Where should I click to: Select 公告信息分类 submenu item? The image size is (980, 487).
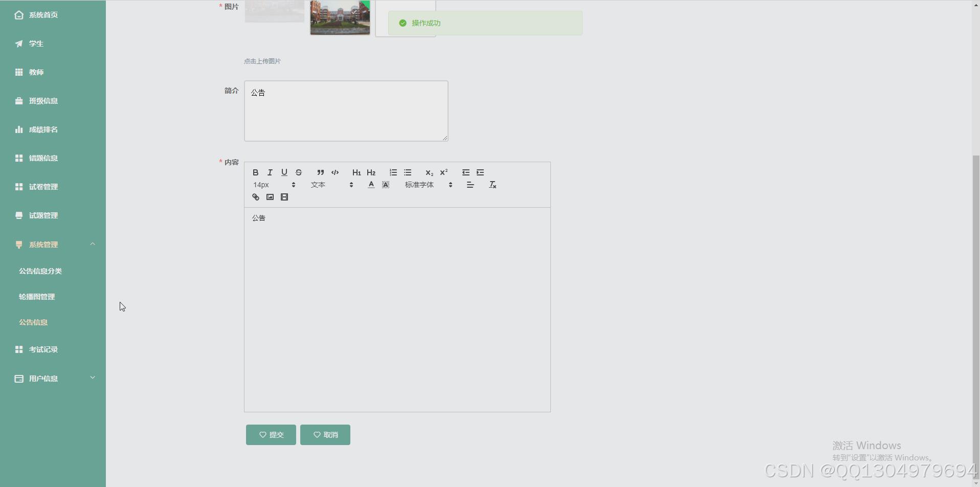tap(40, 271)
